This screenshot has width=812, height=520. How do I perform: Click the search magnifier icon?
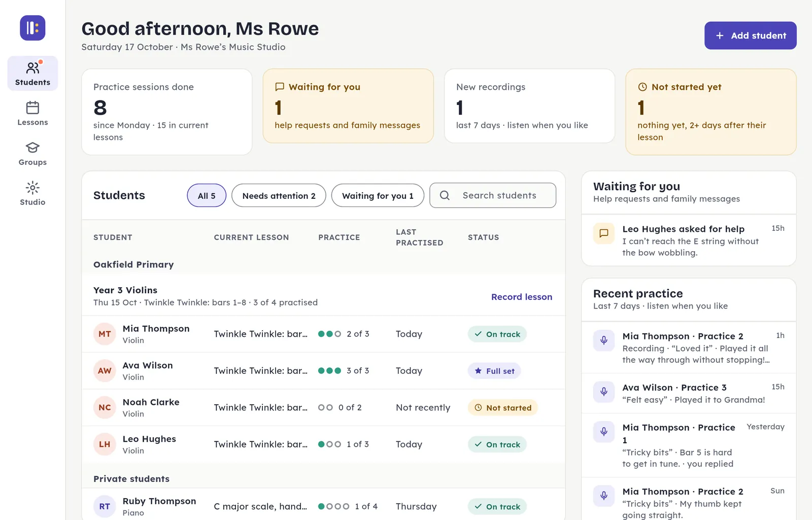(445, 195)
